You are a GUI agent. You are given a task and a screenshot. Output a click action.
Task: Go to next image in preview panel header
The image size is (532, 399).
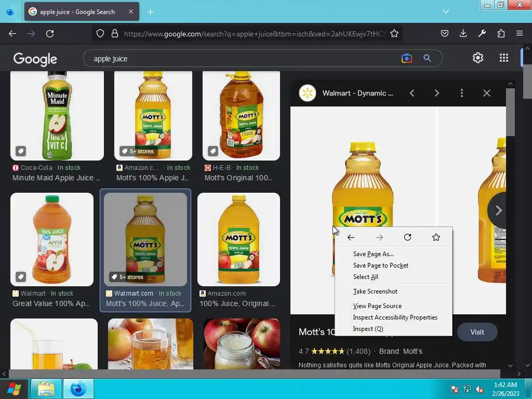click(x=436, y=93)
